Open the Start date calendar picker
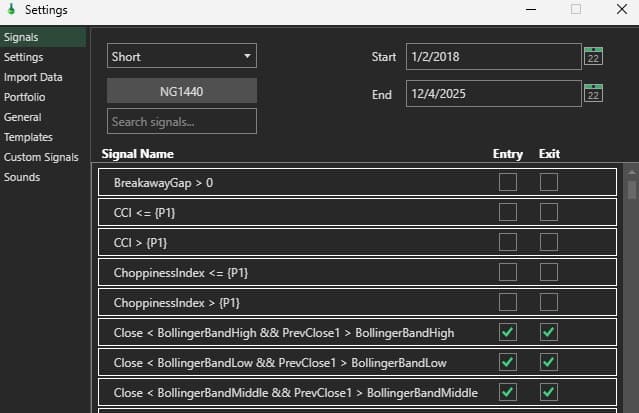The width and height of the screenshot is (639, 413). pyautogui.click(x=593, y=56)
